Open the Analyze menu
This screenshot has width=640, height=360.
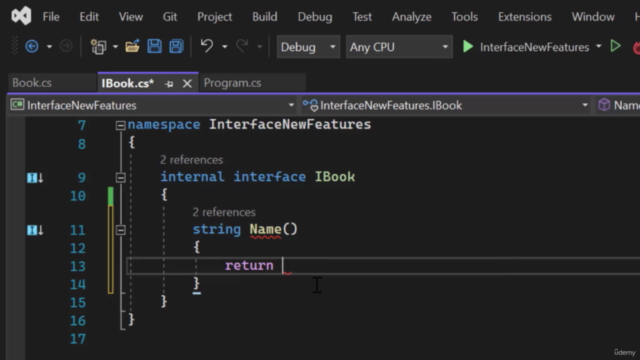[411, 17]
